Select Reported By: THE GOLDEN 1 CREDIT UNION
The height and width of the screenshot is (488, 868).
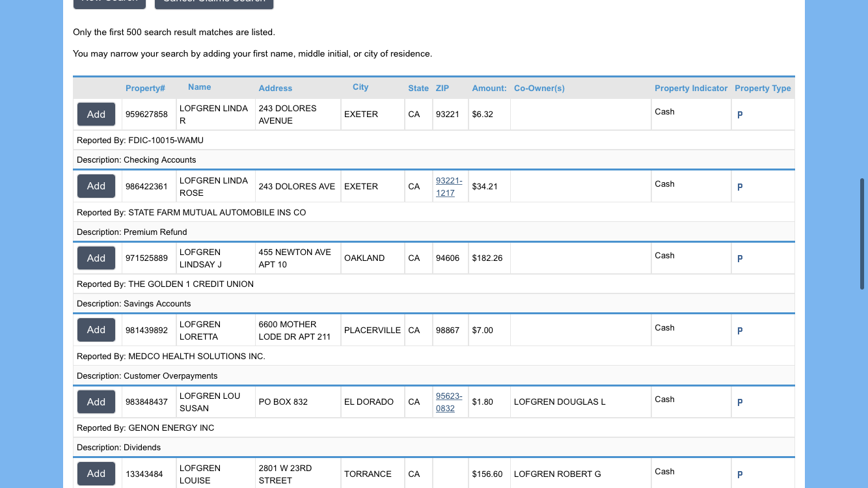pos(165,284)
